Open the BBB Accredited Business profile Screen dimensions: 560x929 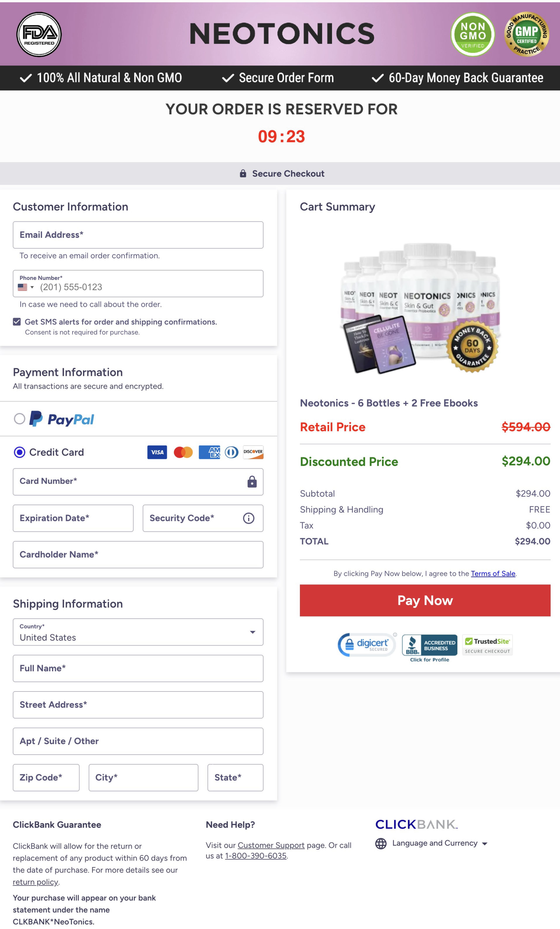click(429, 646)
